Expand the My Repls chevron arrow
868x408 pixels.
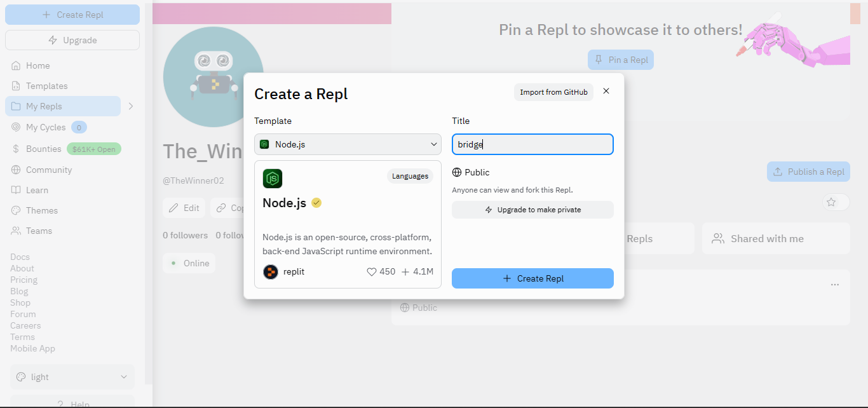click(131, 106)
